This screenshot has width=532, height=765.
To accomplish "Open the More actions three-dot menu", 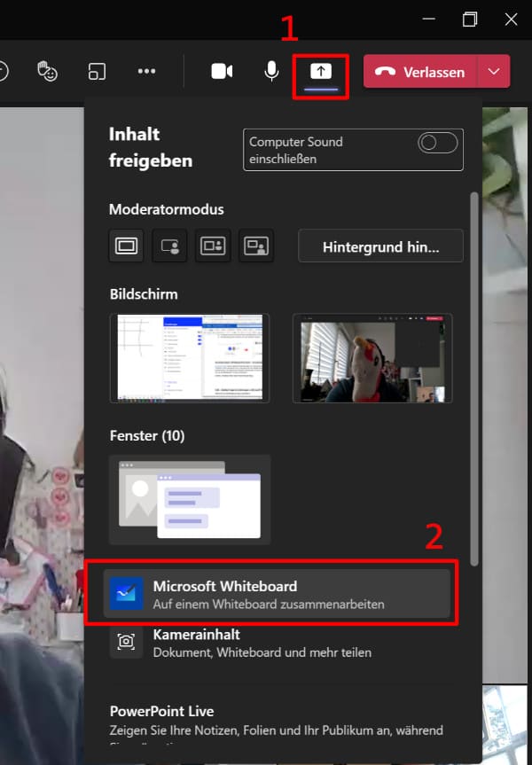I will [146, 71].
